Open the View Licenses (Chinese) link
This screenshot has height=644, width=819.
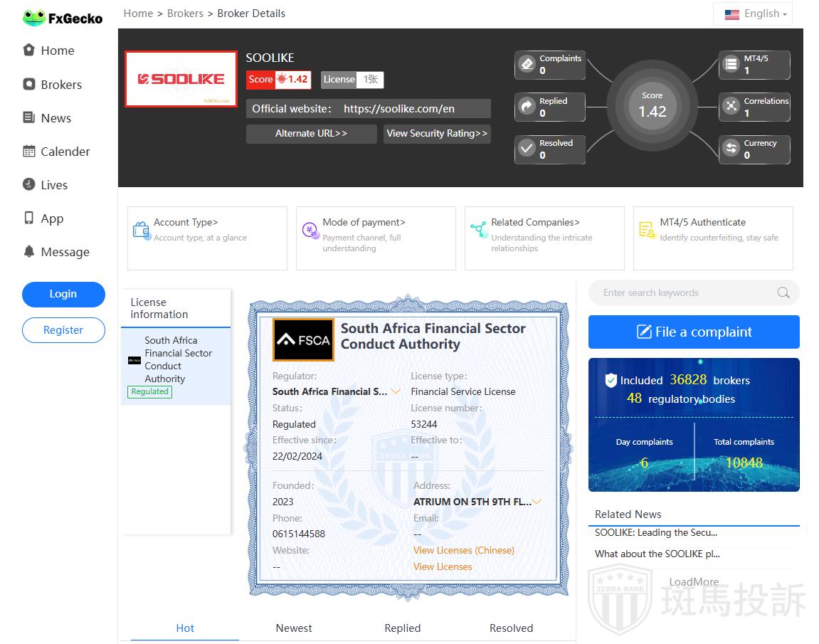pyautogui.click(x=463, y=550)
